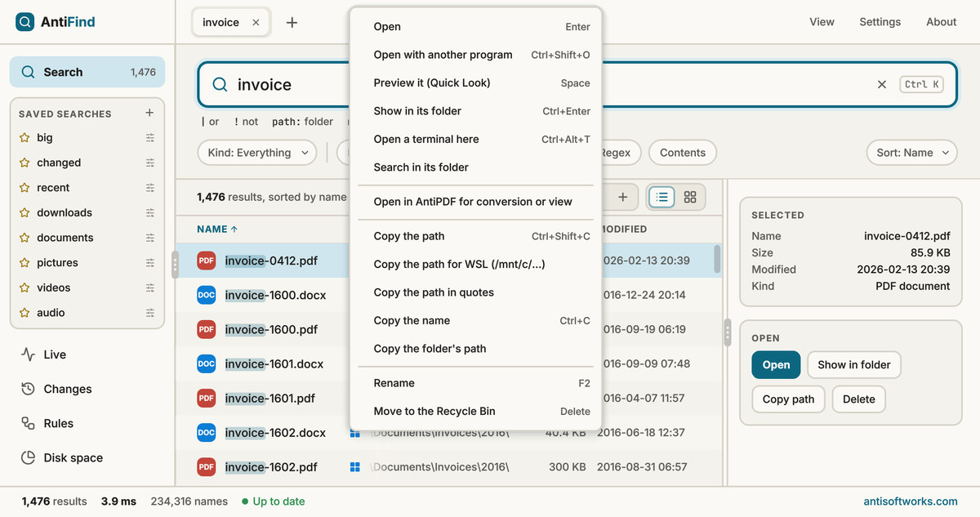Open the Kind: Everything dropdown
Image resolution: width=980 pixels, height=517 pixels.
point(257,153)
